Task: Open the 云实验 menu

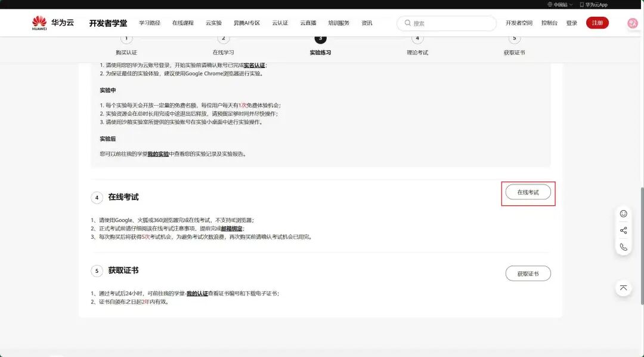Action: (213, 23)
